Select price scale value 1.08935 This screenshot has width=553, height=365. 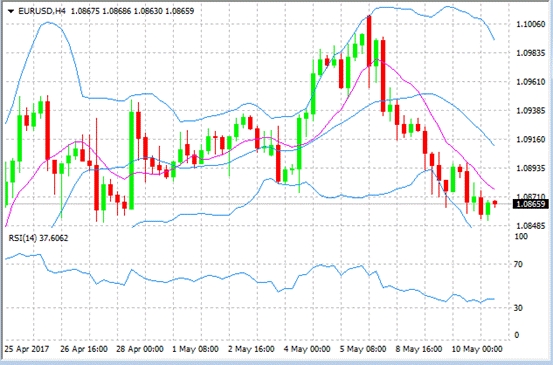(x=530, y=168)
